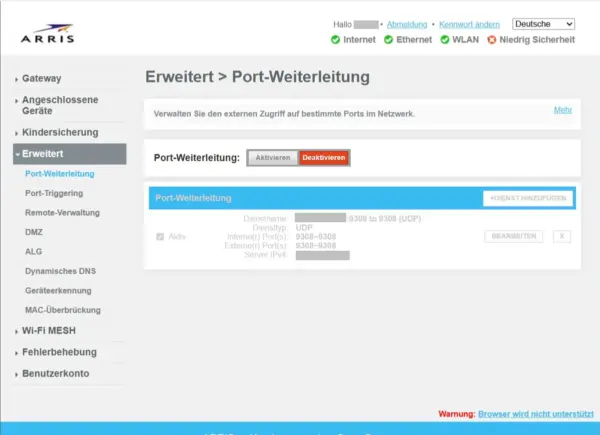Click the Diensttyp value UDP
Image resolution: width=600 pixels, height=435 pixels.
click(304, 228)
